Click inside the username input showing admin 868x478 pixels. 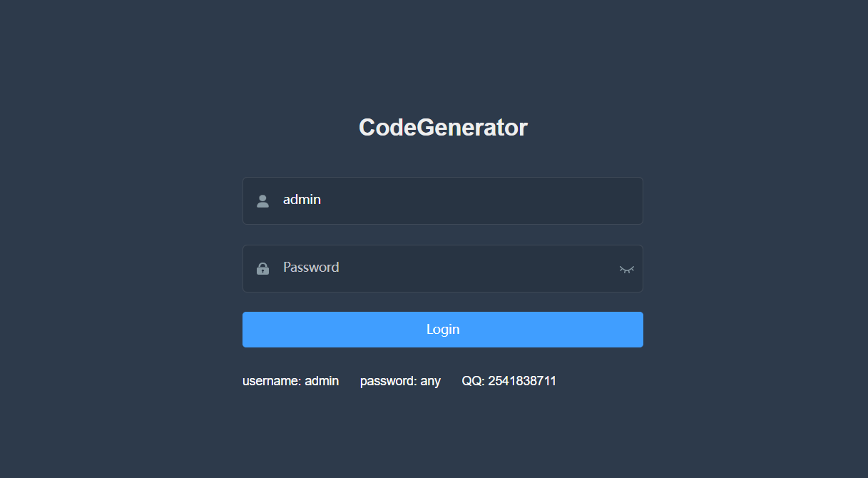[428, 200]
